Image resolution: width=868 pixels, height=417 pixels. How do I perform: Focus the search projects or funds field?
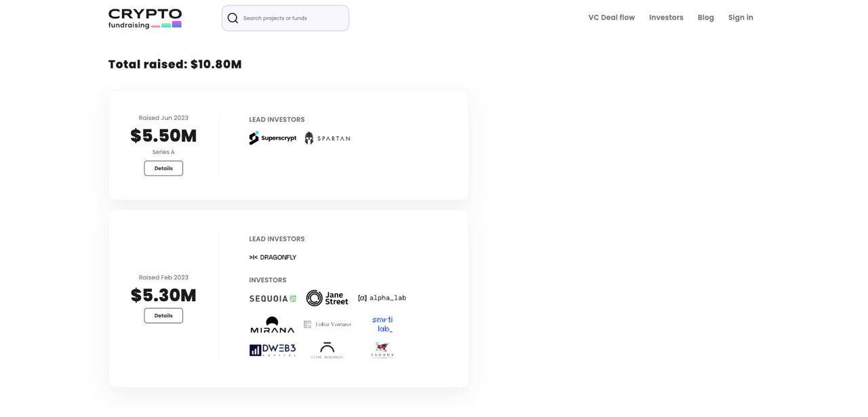(x=285, y=18)
